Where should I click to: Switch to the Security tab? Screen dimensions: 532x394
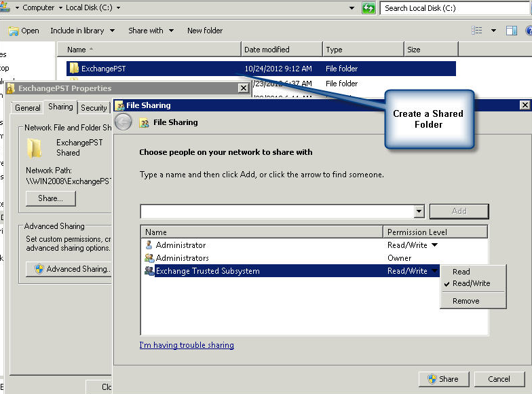(x=94, y=107)
